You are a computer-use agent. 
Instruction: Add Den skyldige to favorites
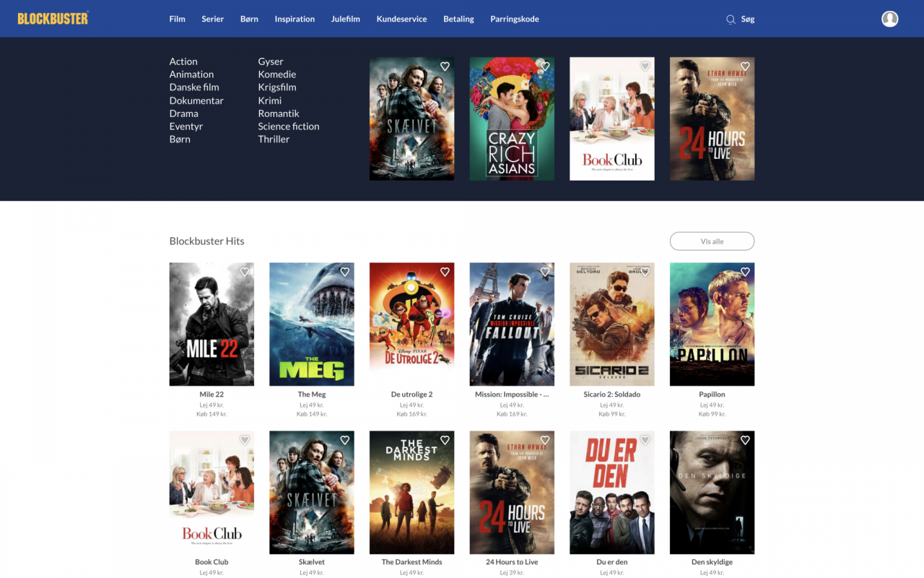(x=745, y=440)
